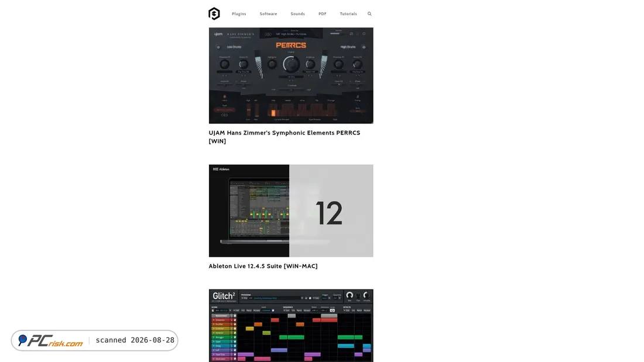
Task: Click the site hexagon logo
Action: pyautogui.click(x=214, y=13)
